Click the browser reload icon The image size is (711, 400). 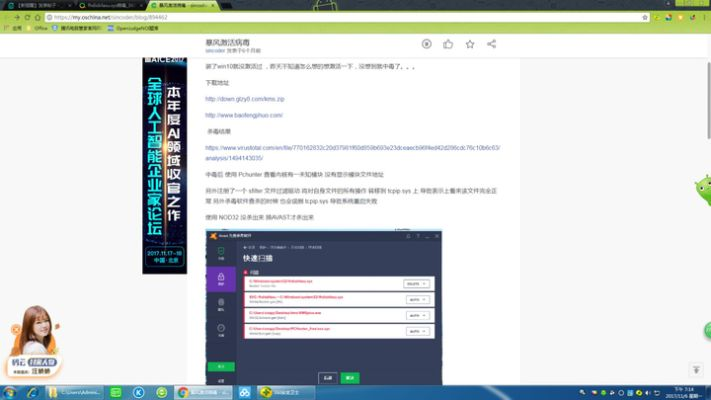[x=27, y=17]
